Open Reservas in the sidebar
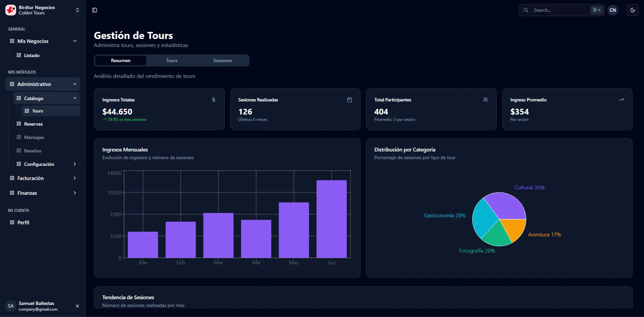Screen dimensions: 644x317 pyautogui.click(x=34, y=124)
